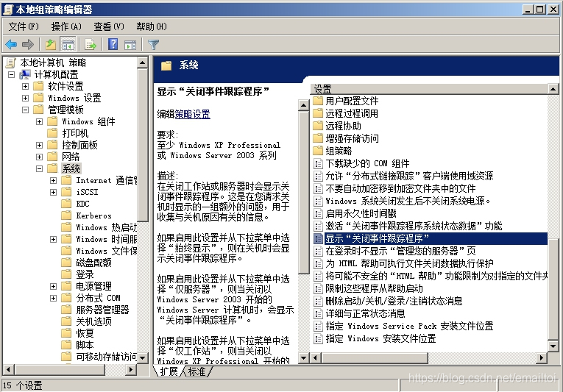
Task: Click settings list horizontal scrollbar thumb
Action: point(375,357)
